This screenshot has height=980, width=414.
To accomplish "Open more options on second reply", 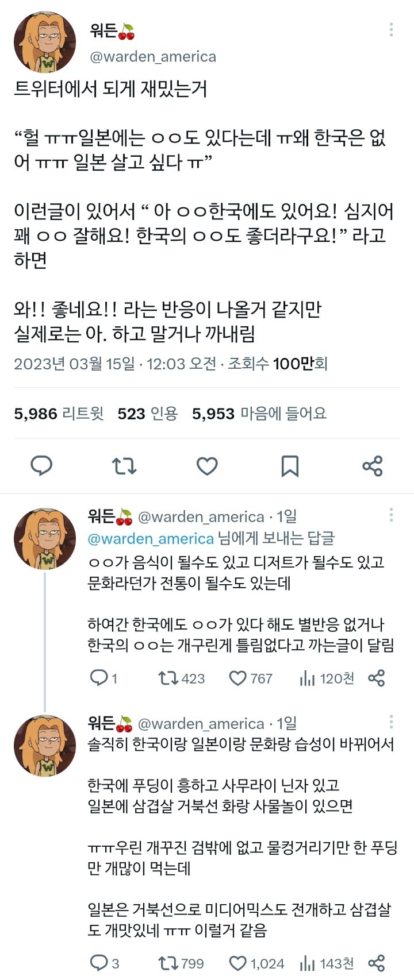I will 391,722.
